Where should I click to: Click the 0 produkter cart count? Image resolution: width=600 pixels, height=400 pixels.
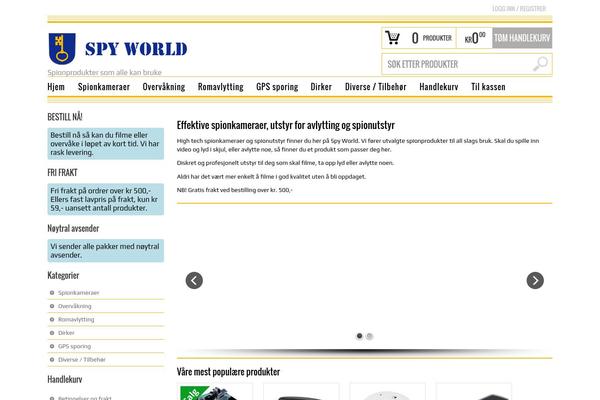tap(432, 38)
